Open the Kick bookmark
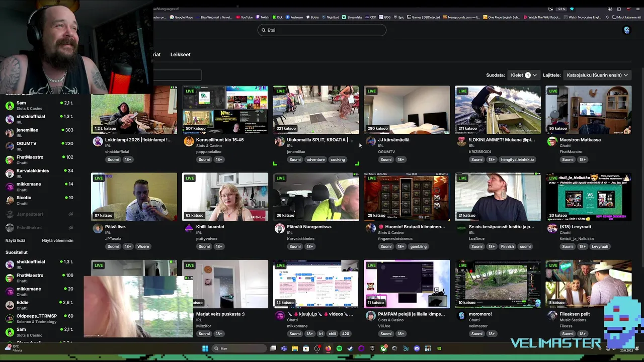The height and width of the screenshot is (362, 644). tap(277, 17)
